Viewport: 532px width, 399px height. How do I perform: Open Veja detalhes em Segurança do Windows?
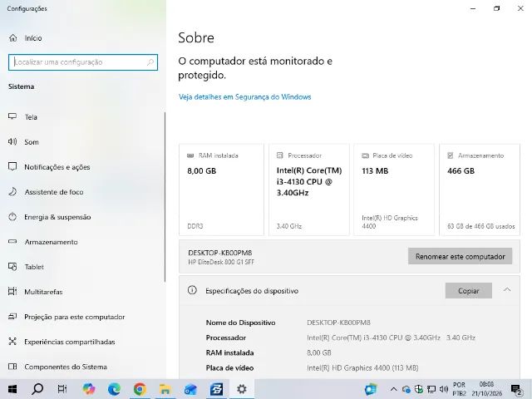click(x=244, y=97)
